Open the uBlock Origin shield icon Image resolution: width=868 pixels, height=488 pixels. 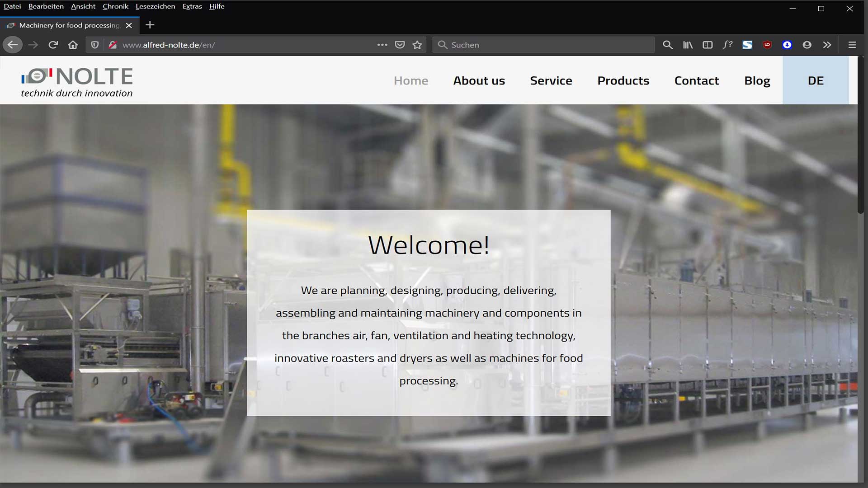pos(767,45)
